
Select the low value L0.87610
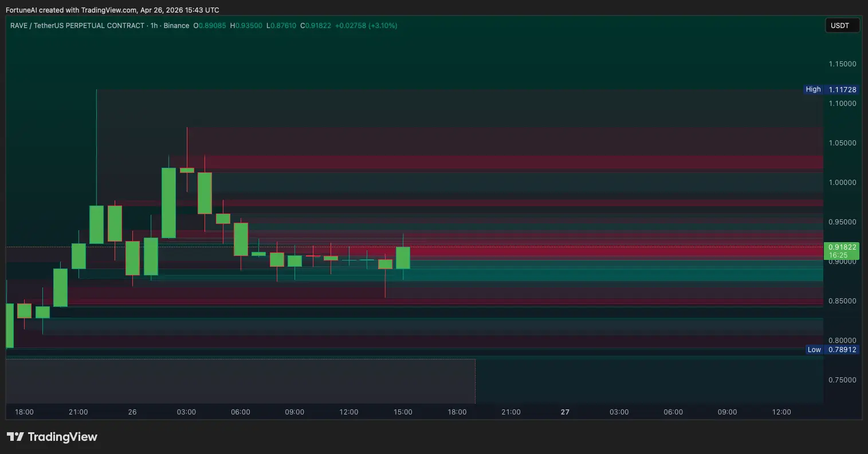pos(281,26)
